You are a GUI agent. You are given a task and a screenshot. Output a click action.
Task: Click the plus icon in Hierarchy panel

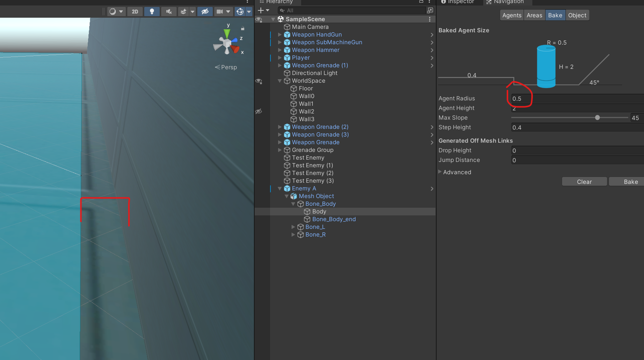(261, 10)
